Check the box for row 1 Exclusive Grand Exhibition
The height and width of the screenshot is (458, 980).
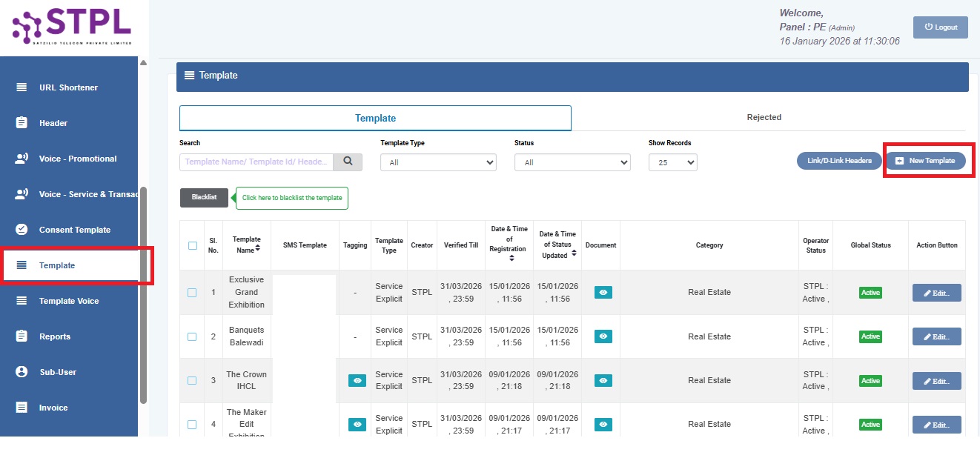[192, 293]
